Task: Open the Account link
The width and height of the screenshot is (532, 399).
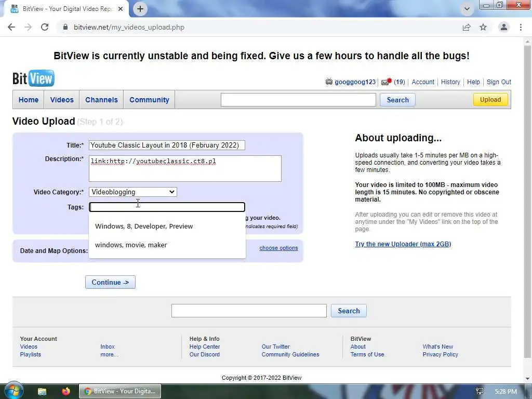Action: click(x=423, y=82)
